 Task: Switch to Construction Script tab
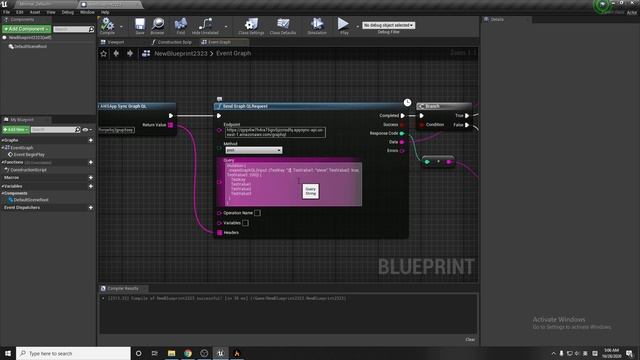(x=172, y=42)
